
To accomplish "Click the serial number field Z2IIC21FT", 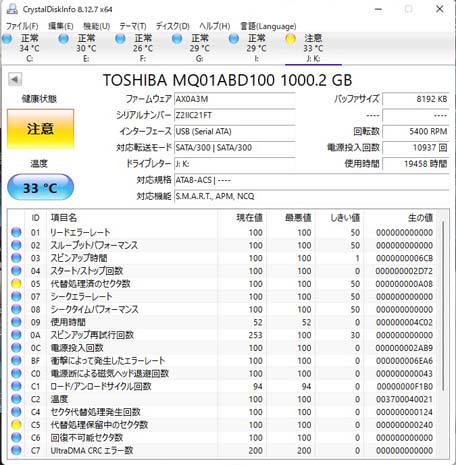I will point(235,115).
